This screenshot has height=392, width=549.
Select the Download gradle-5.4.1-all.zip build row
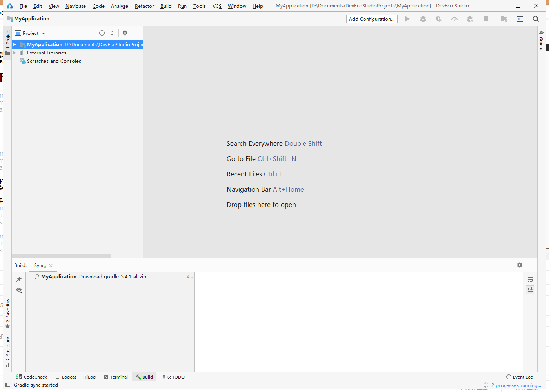[x=110, y=277]
